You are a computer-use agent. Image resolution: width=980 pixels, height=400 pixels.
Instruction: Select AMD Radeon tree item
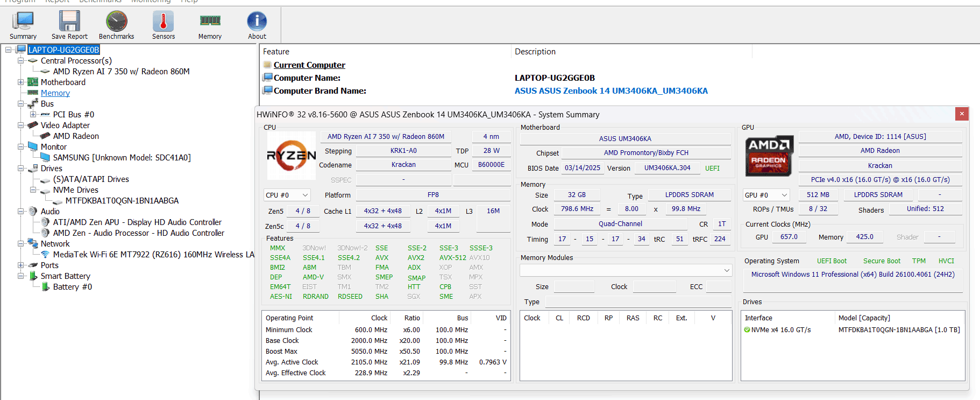point(76,136)
